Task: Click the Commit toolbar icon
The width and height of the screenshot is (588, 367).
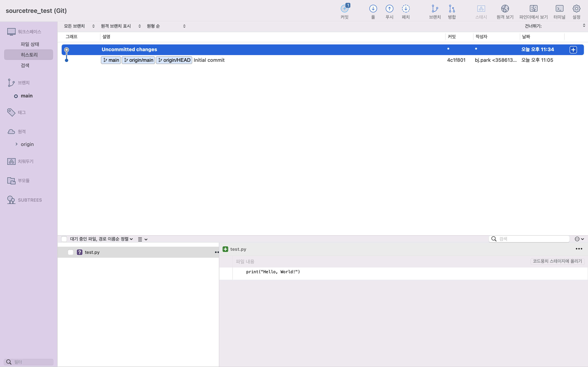Action: pyautogui.click(x=344, y=9)
